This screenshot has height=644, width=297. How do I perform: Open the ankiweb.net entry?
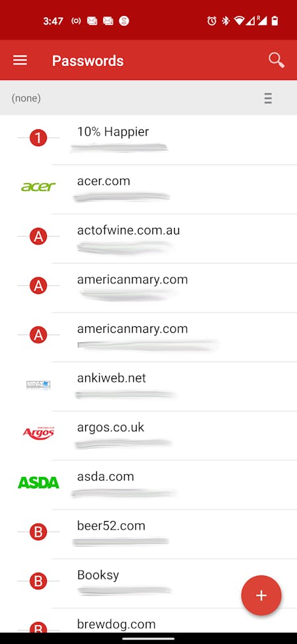coord(148,386)
